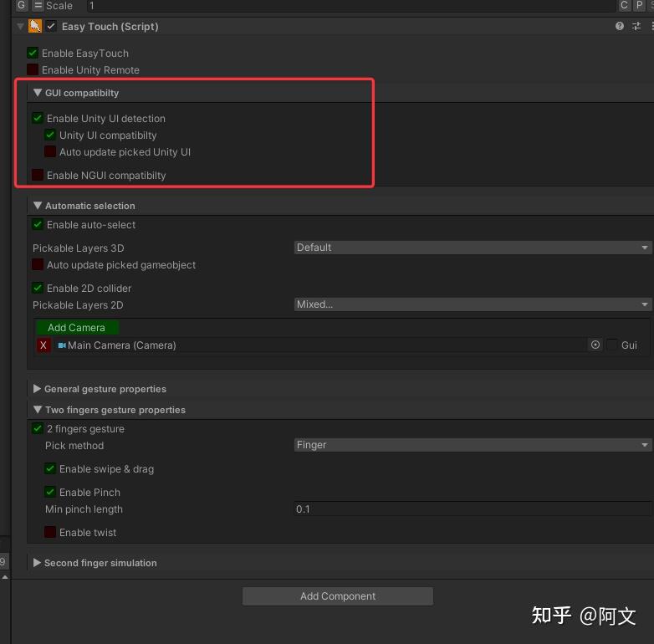The height and width of the screenshot is (644, 654).
Task: Remove Main Camera with the X button
Action: pyautogui.click(x=43, y=345)
